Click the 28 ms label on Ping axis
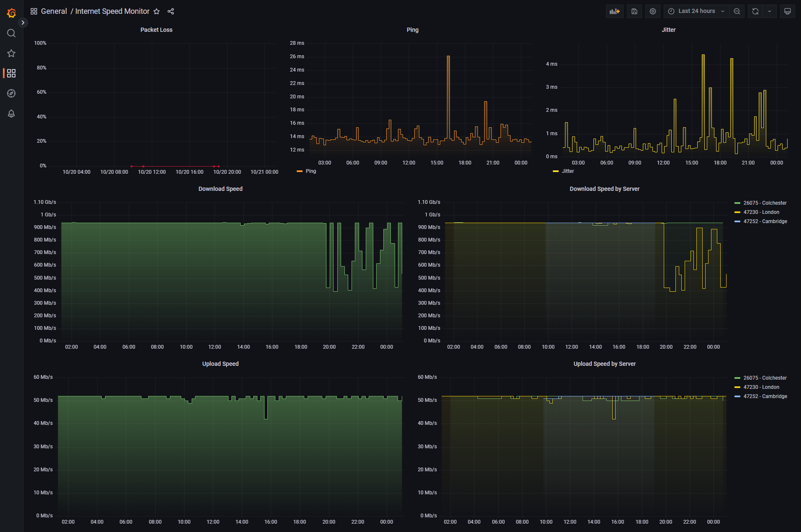801x532 pixels. coord(297,43)
